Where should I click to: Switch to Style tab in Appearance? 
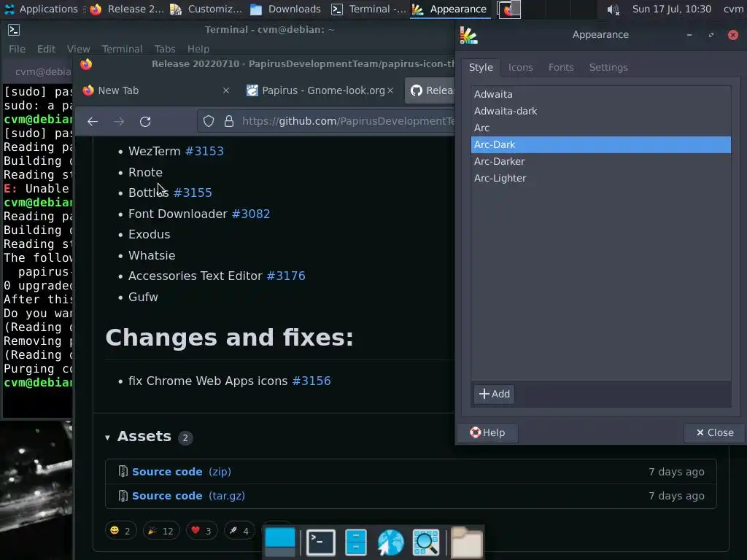(x=481, y=68)
